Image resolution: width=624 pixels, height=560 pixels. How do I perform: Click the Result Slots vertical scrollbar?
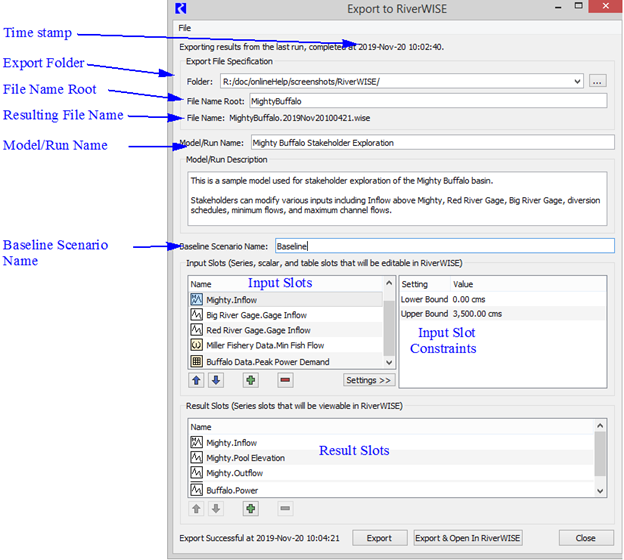pos(599,460)
